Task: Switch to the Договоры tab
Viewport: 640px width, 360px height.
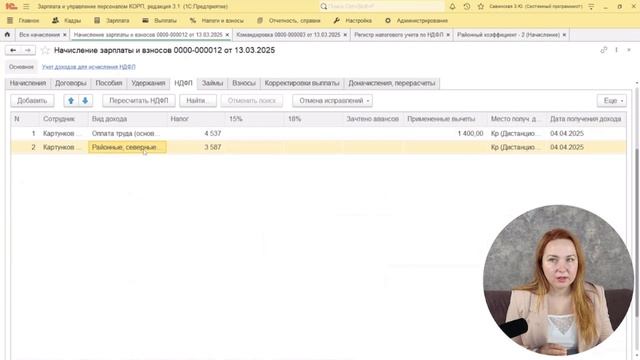Action: point(71,83)
